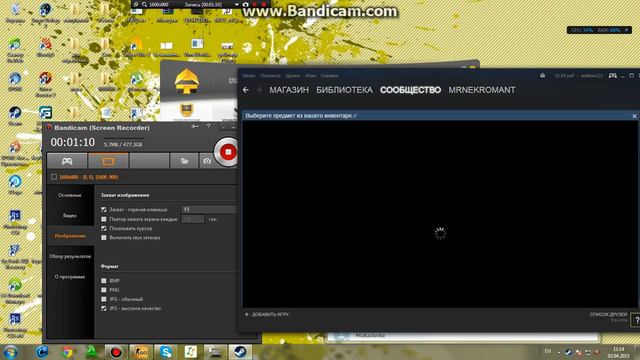Open Steam from the taskbar
The image size is (640, 360).
click(240, 352)
